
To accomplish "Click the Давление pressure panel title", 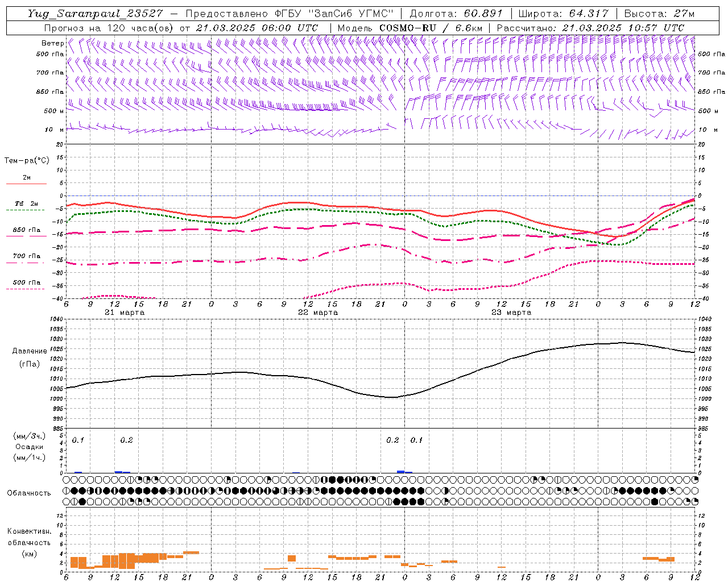I will 30,351.
